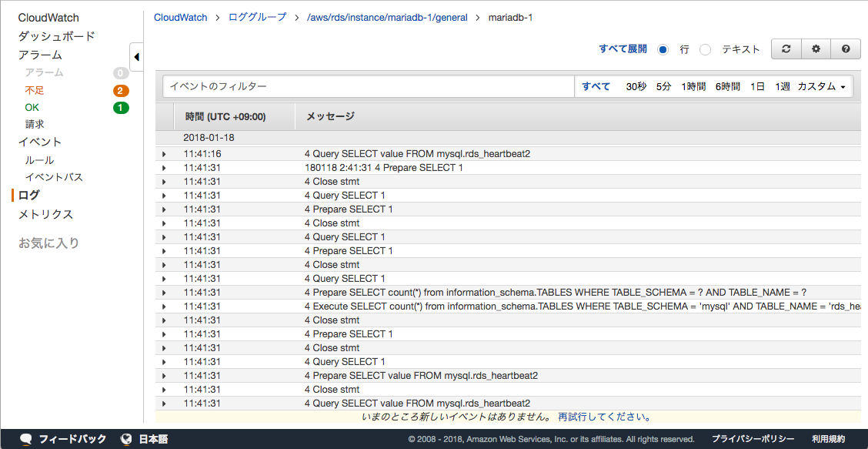
Task: Open the log display settings gear
Action: coord(816,49)
